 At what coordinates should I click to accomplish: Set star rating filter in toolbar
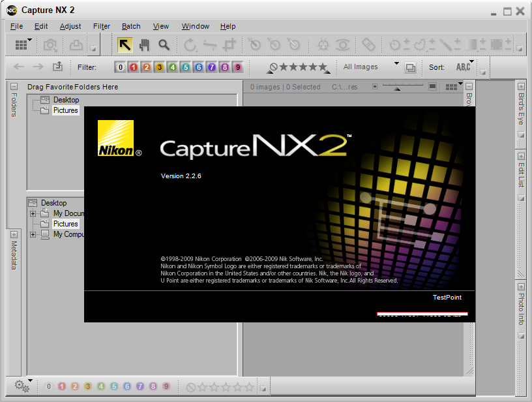(x=298, y=67)
